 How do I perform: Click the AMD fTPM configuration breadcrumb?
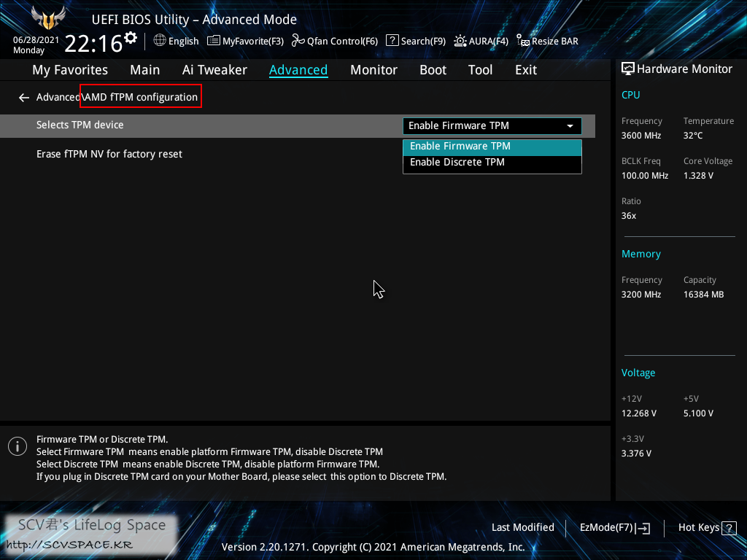[x=140, y=97]
